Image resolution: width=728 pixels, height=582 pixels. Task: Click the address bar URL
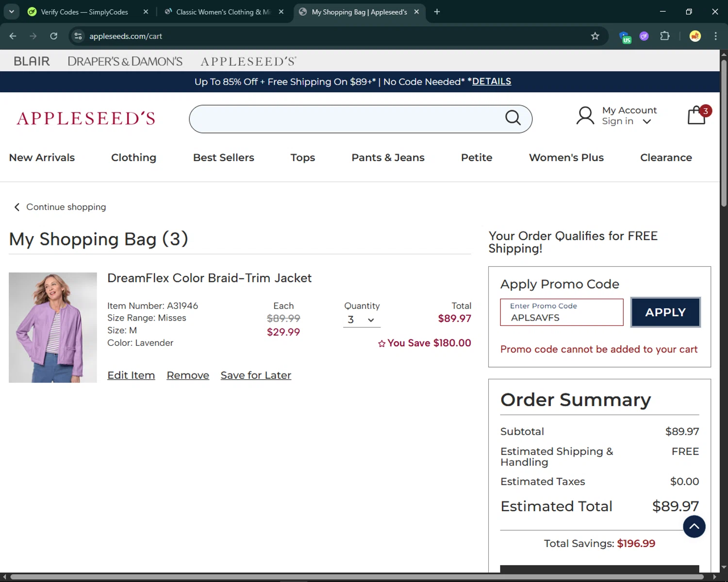126,36
